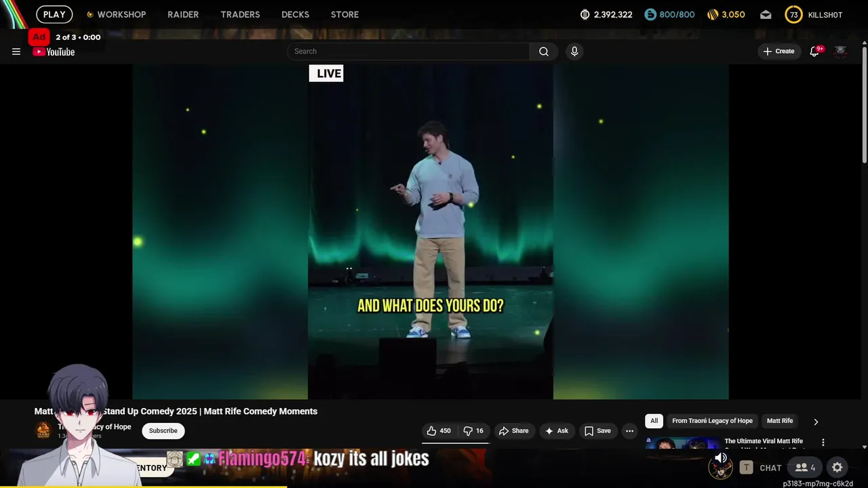Viewport: 868px width, 488px height.
Task: Open the recommended Matt Rife video thumbnail
Action: point(683,443)
